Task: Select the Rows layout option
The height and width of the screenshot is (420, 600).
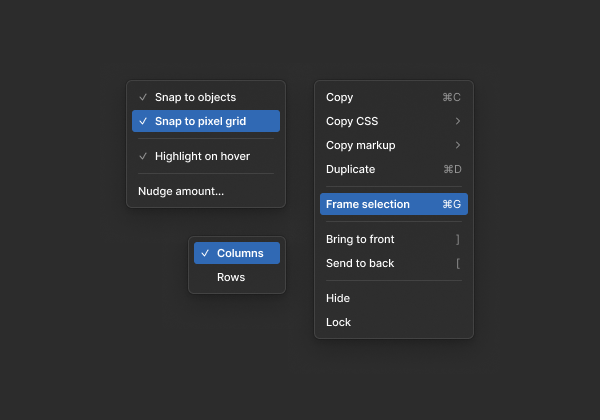Action: pyautogui.click(x=231, y=277)
